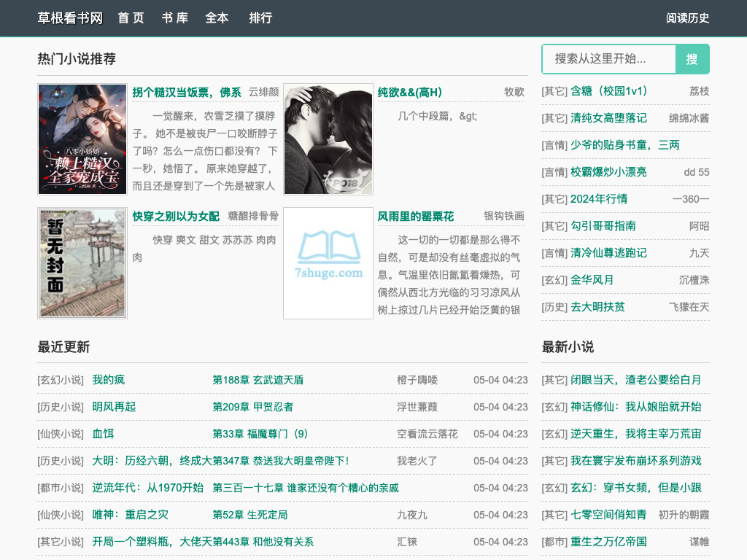Click the 7shuge.com book icon cover
Viewport: 747px width, 560px height.
(x=328, y=263)
